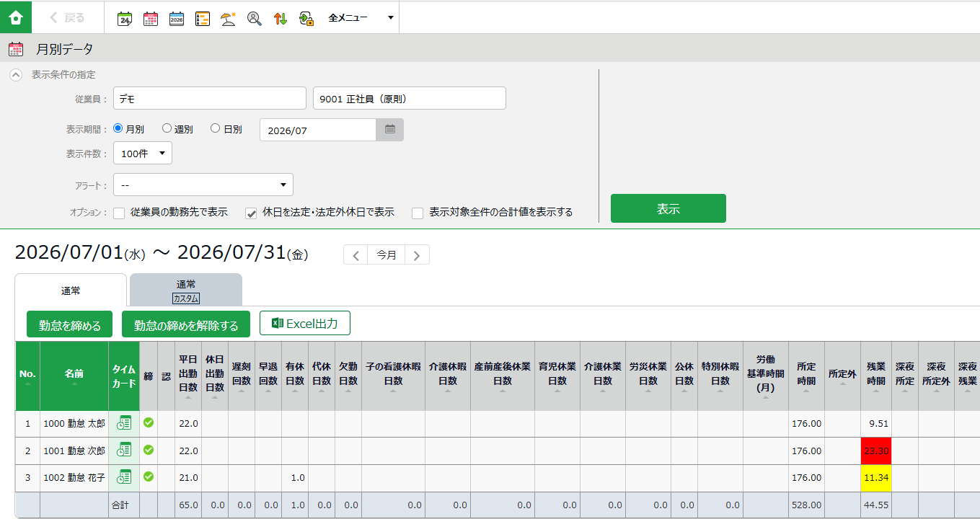Click the 勤怠を締める button
Screen dimensions: 980x532
(x=70, y=324)
